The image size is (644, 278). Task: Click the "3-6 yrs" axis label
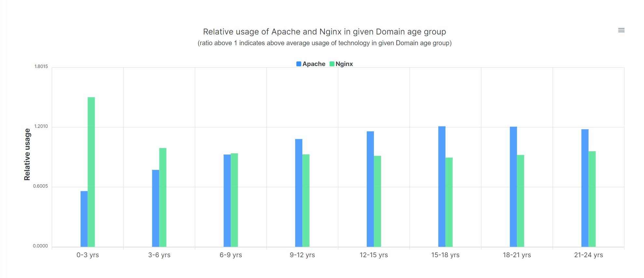159,255
